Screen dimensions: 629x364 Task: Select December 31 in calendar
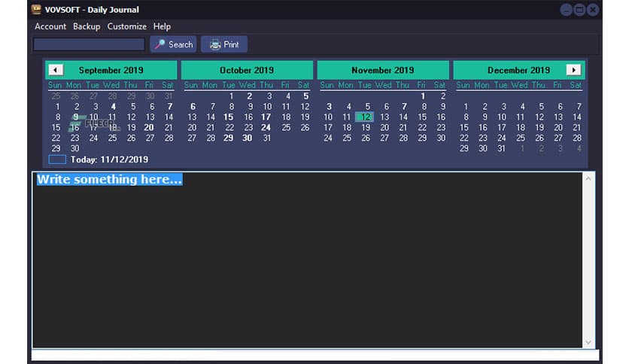click(501, 148)
